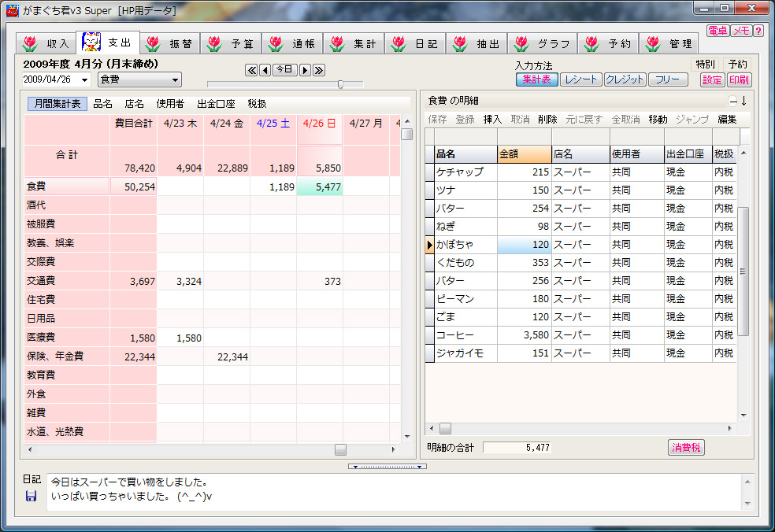Viewport: 775px width, 532px height.
Task: Open the 通帳 passbook tab
Action: coord(293,43)
